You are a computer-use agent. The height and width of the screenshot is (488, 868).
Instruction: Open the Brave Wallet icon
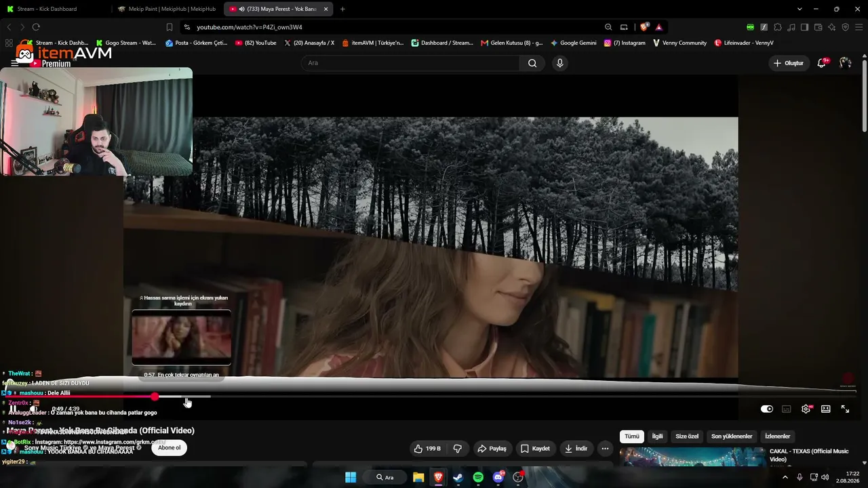point(818,27)
